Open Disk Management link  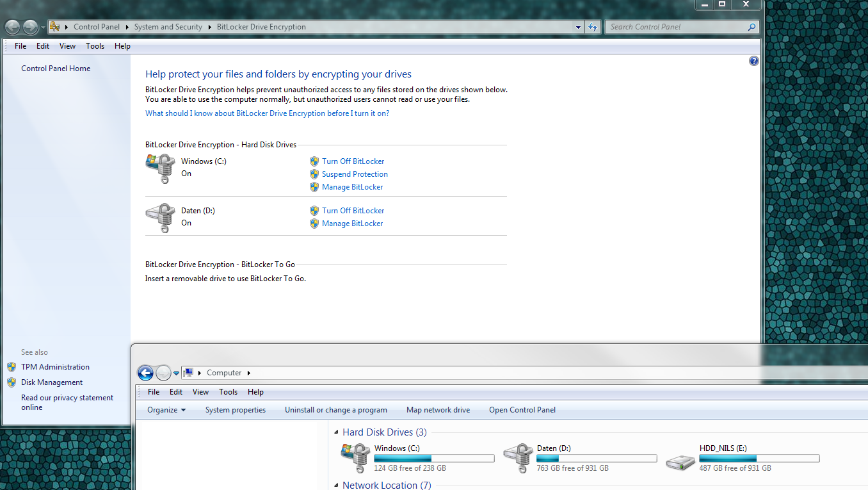point(52,382)
